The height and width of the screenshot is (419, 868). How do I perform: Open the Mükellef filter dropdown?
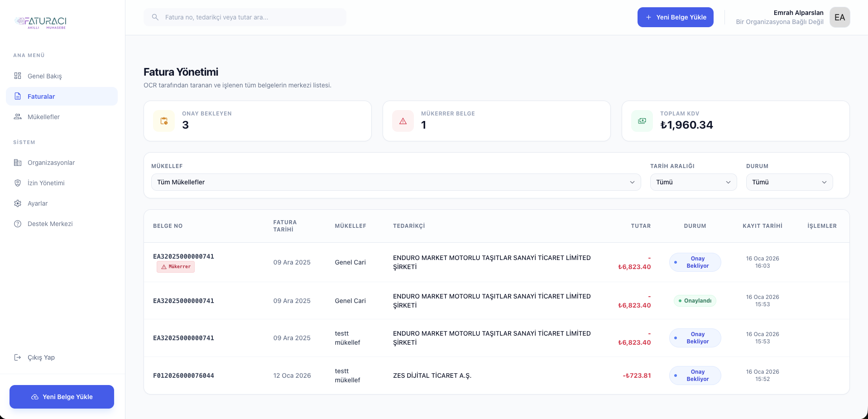[396, 182]
